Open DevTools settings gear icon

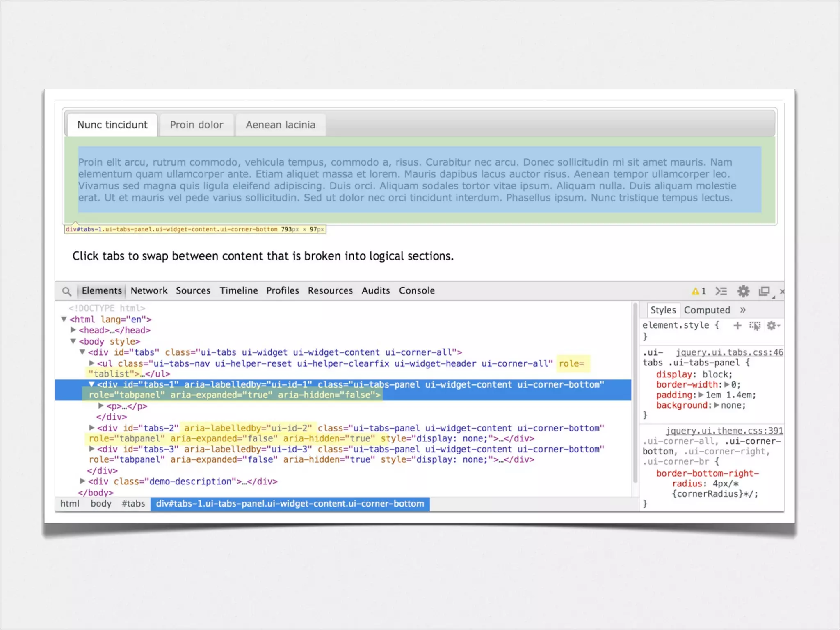tap(743, 291)
